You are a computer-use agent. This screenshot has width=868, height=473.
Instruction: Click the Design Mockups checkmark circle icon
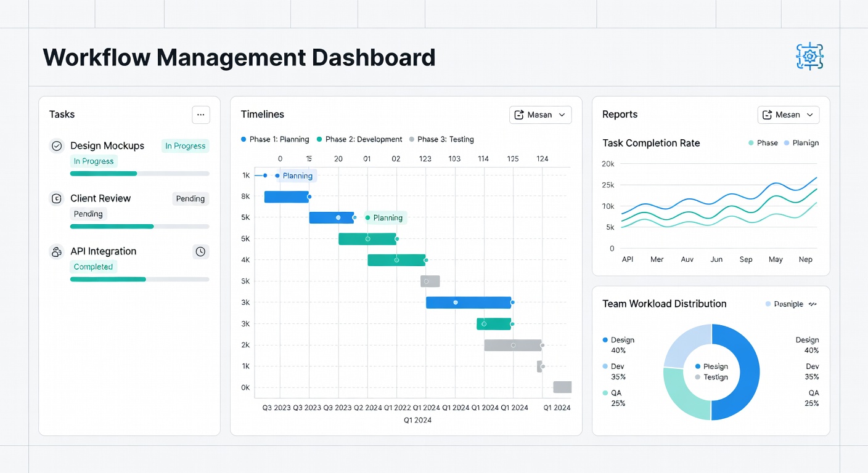[x=57, y=146]
